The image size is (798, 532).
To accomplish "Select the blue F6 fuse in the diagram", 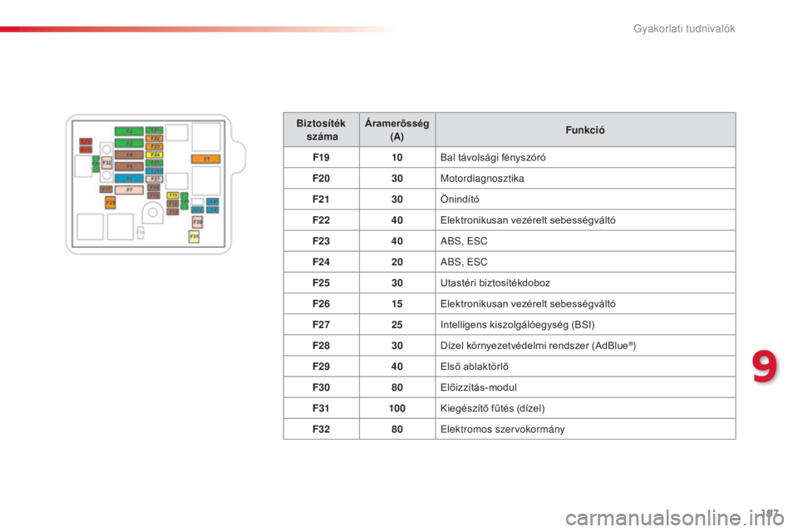I will click(x=130, y=178).
